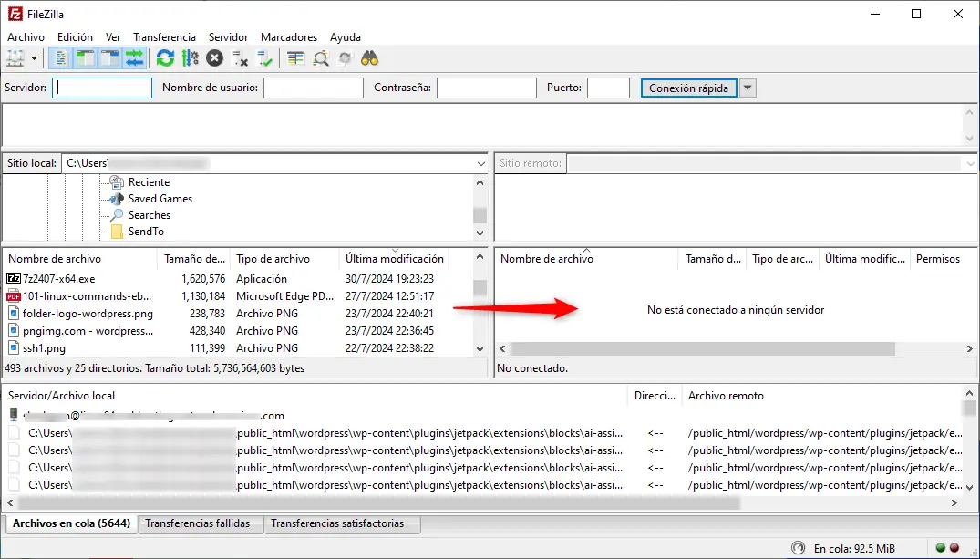Toggle the message log display
Image resolution: width=980 pixels, height=559 pixels.
tap(61, 58)
